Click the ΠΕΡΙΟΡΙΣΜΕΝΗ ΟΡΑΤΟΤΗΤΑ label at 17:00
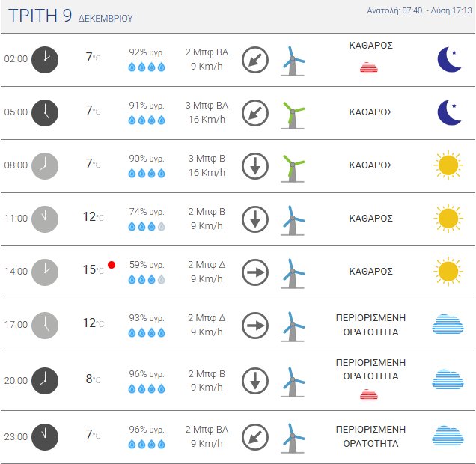This screenshot has height=464, width=476. tap(371, 325)
